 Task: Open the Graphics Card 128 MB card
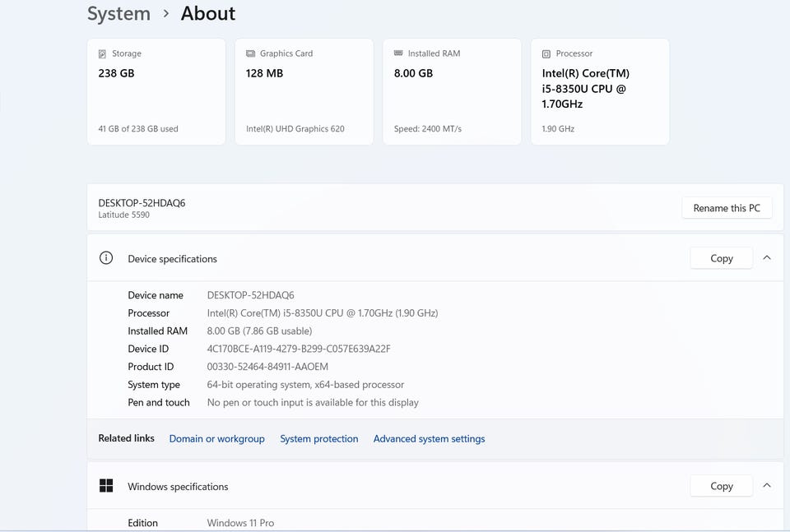click(304, 92)
